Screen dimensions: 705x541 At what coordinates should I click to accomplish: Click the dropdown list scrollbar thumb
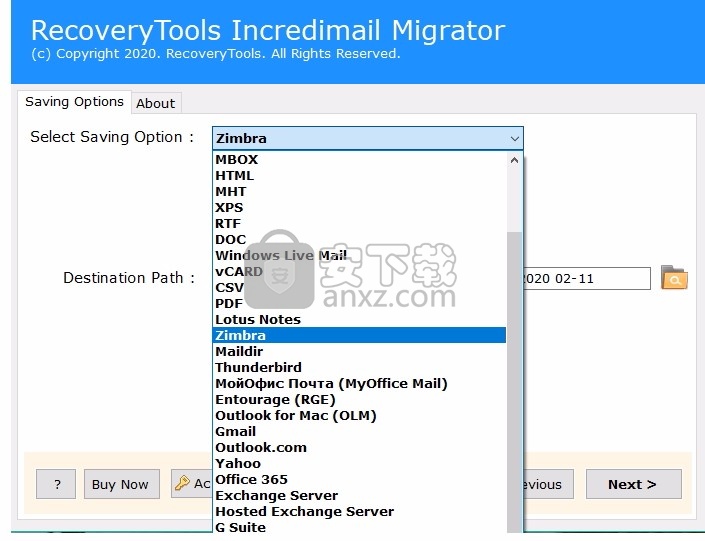pyautogui.click(x=514, y=382)
